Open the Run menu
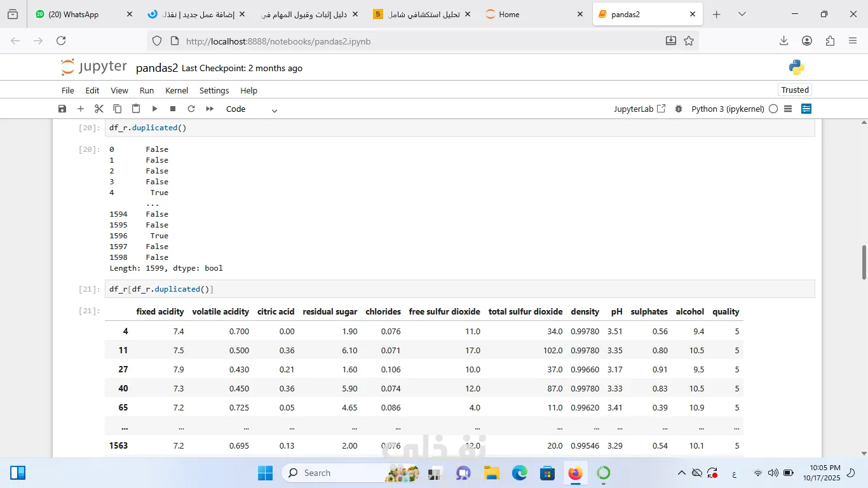The width and height of the screenshot is (868, 488). 147,90
